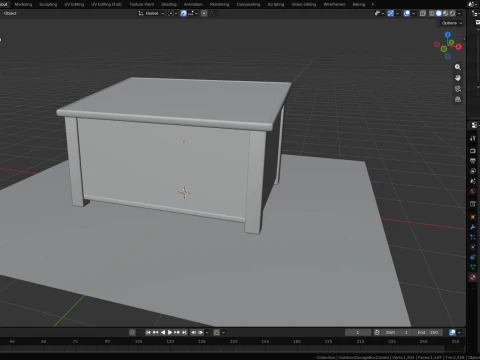Open the Animation workspace tab
The width and height of the screenshot is (480, 360).
point(193,4)
